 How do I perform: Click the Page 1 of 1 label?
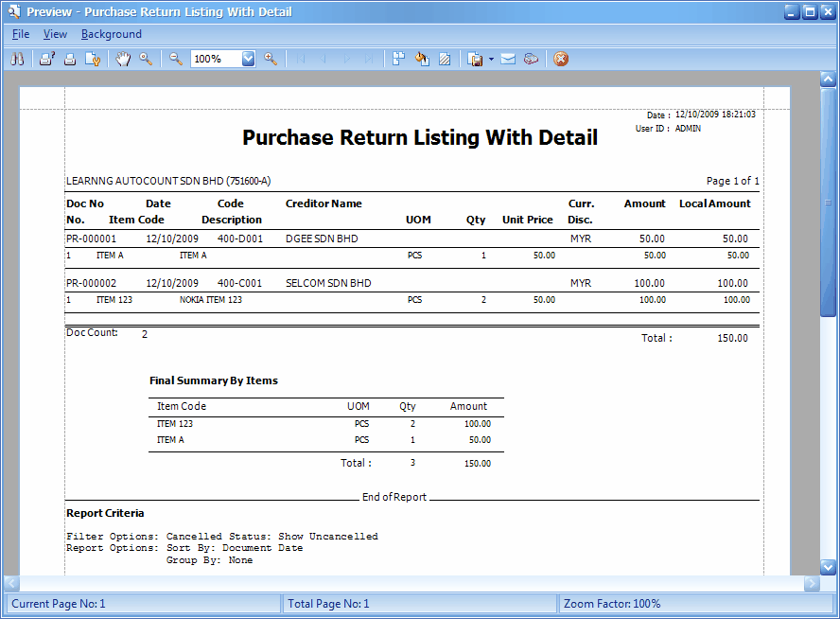click(732, 181)
